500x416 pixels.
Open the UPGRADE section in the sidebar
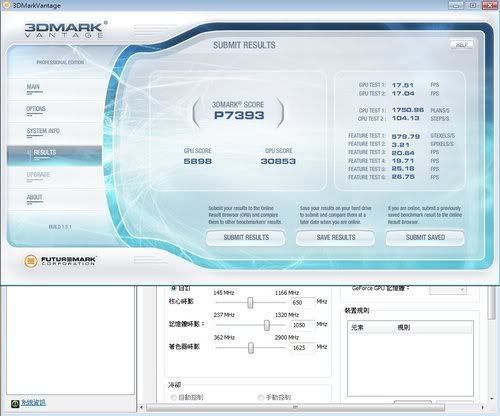38,175
